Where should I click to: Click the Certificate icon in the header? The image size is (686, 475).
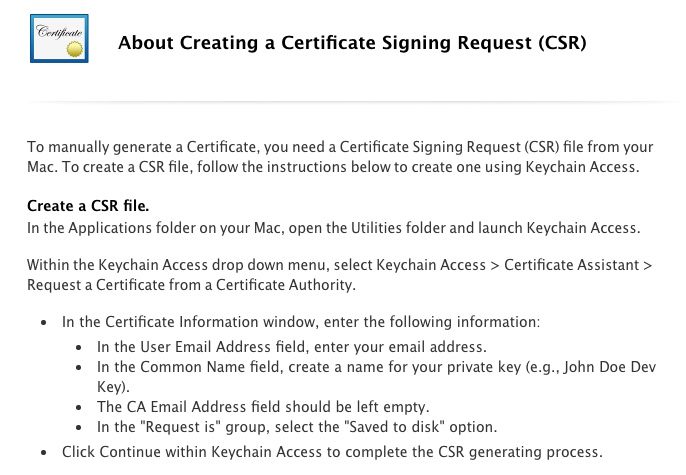click(x=59, y=39)
